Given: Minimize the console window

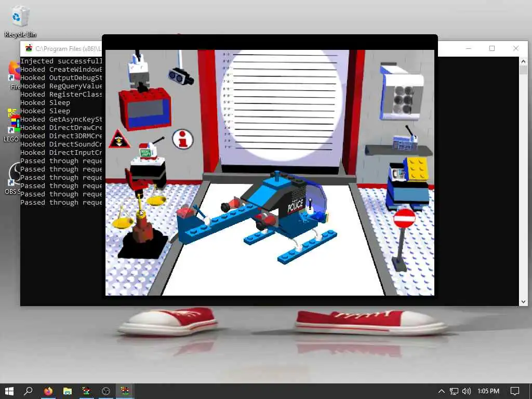Looking at the screenshot, I should tap(469, 48).
